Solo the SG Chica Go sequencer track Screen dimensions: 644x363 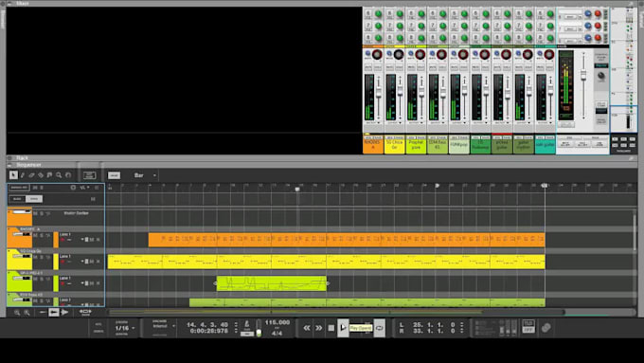[x=42, y=257]
